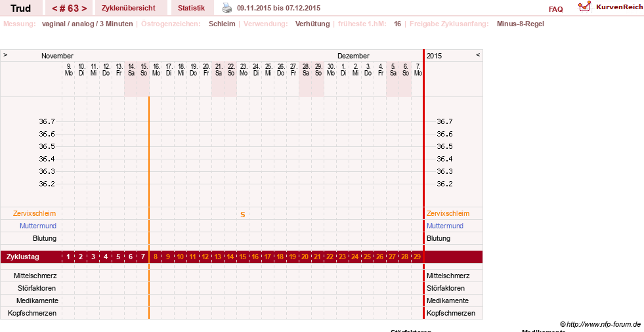Click the left Zervixschleim row label

tap(34, 213)
